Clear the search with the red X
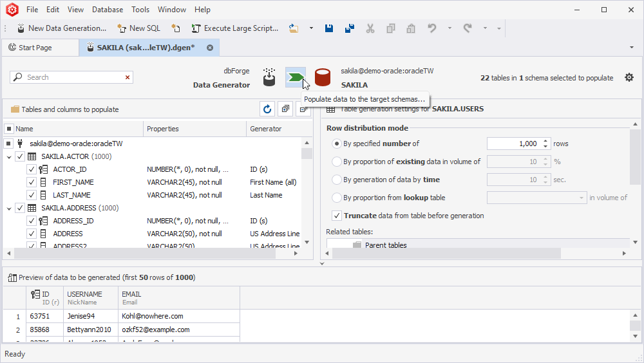Viewport: 644px width, 363px height. [x=128, y=77]
